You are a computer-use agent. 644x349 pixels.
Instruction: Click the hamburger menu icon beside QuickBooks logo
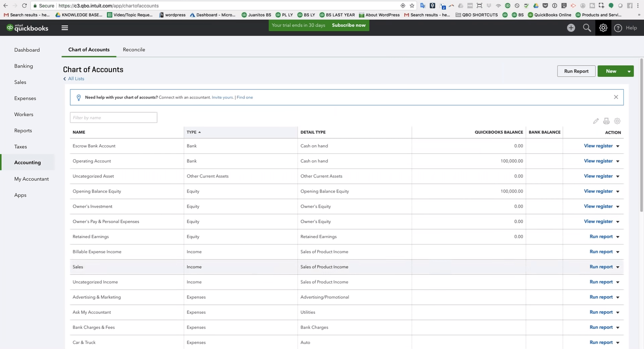(64, 28)
